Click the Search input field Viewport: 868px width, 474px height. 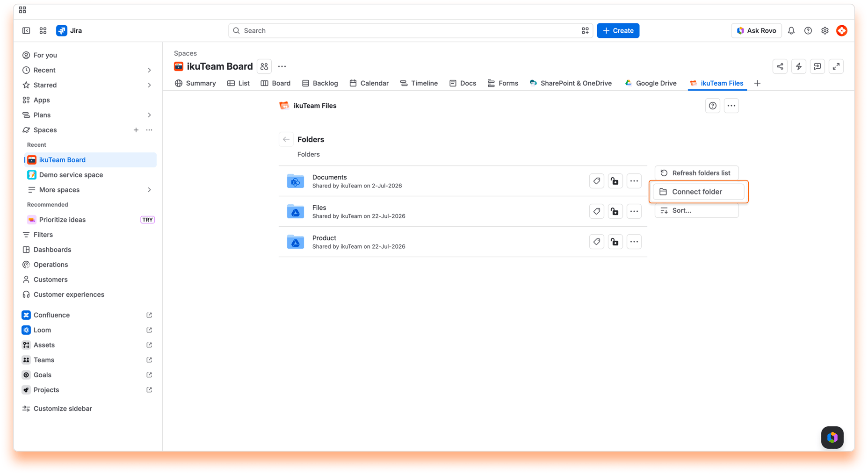point(411,31)
